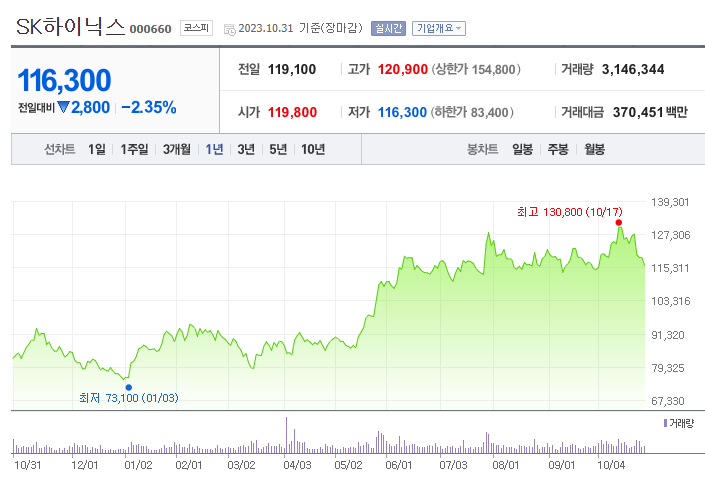Click the 저가 value 116,300
The image size is (705, 480).
click(402, 112)
